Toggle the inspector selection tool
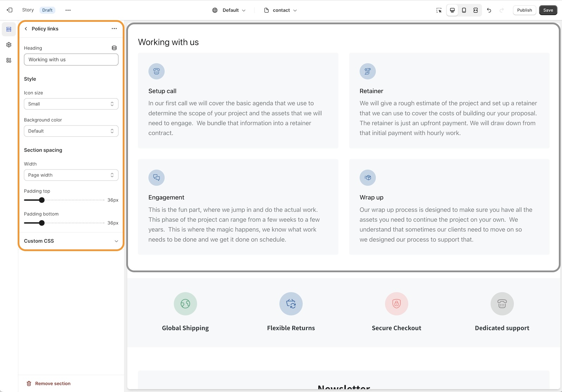This screenshot has height=392, width=562. coord(439,10)
